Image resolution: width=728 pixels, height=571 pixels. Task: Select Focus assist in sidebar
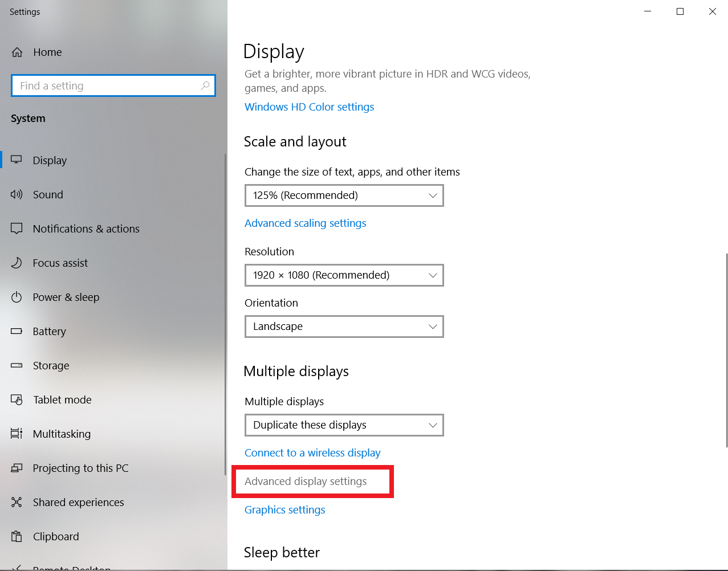(x=113, y=263)
